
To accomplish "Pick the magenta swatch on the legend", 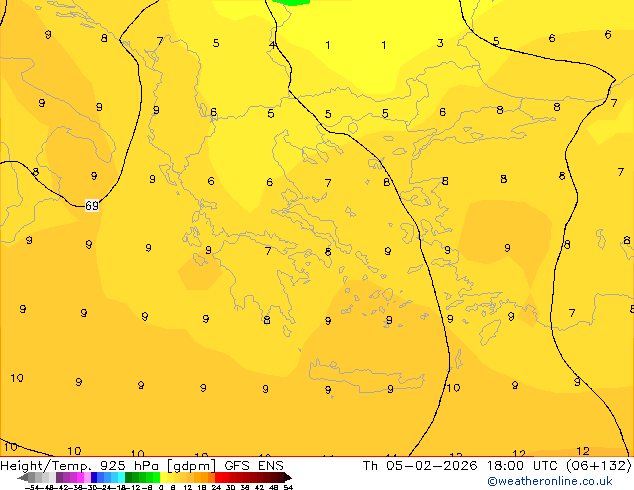I will tap(80, 477).
